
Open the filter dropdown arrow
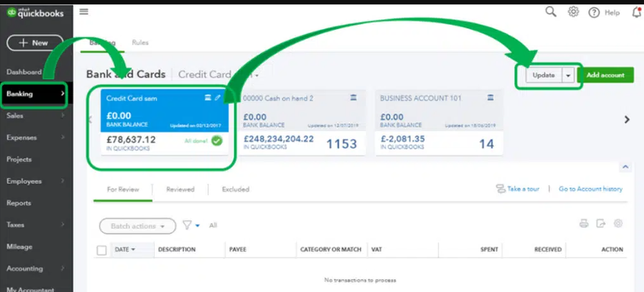tap(197, 226)
